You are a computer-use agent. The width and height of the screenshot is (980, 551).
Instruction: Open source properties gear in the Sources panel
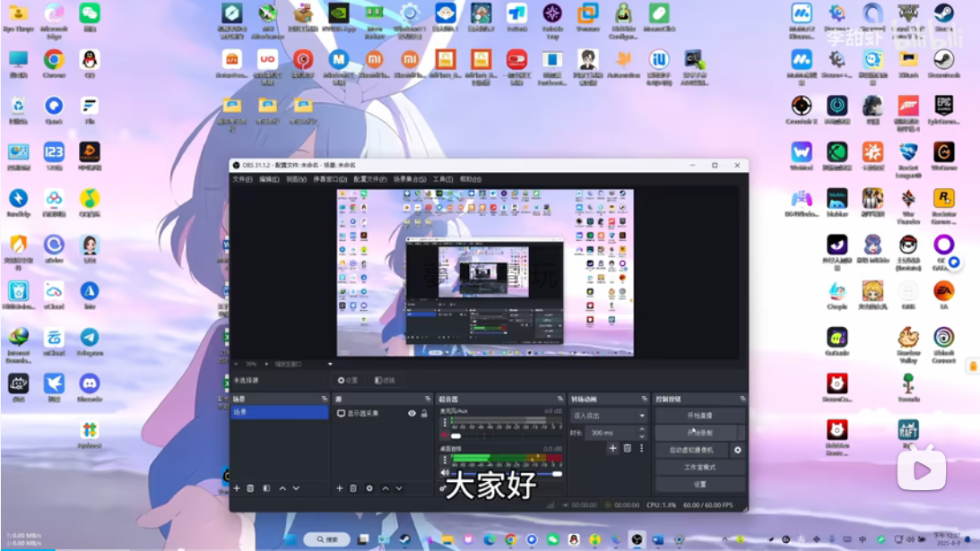pos(369,488)
